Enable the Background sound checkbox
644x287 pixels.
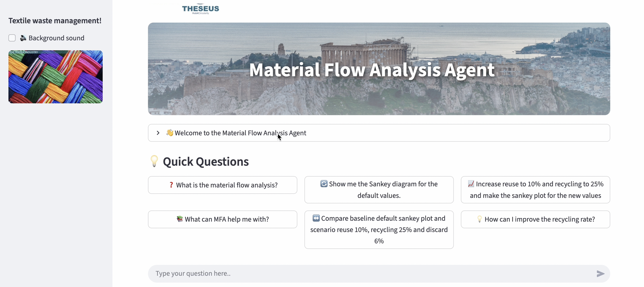[x=12, y=38]
